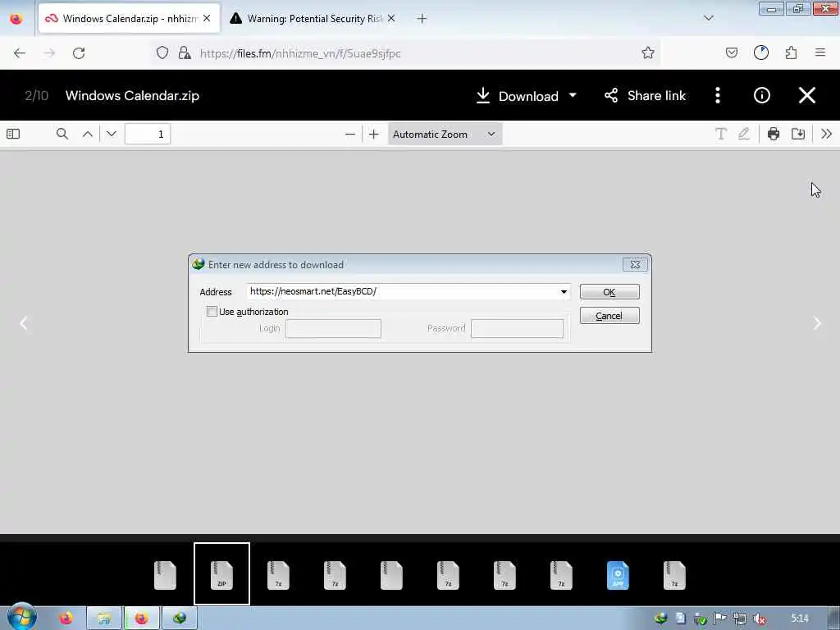Close the Windows Calendar.zip tab

tap(207, 18)
